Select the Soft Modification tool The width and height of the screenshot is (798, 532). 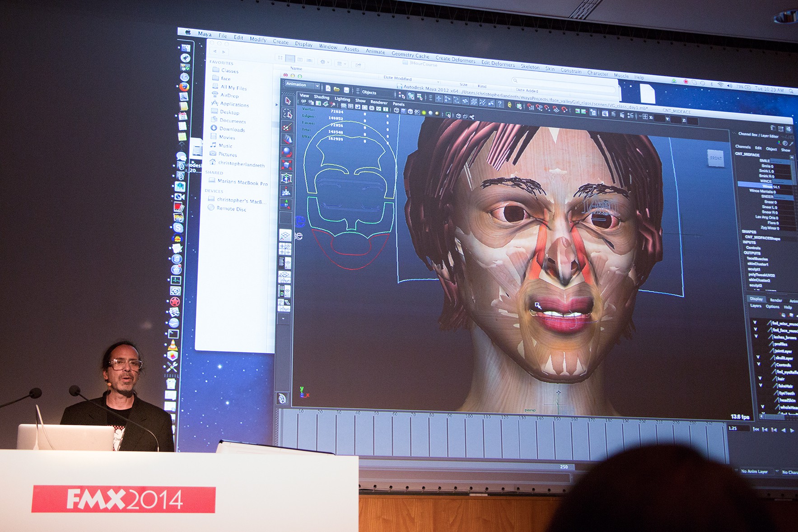point(286,191)
